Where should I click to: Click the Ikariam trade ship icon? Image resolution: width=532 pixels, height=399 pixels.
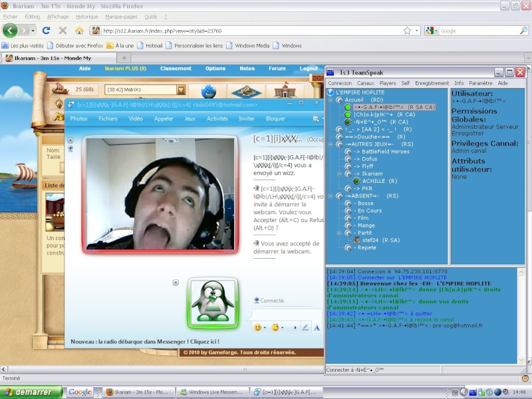point(60,88)
